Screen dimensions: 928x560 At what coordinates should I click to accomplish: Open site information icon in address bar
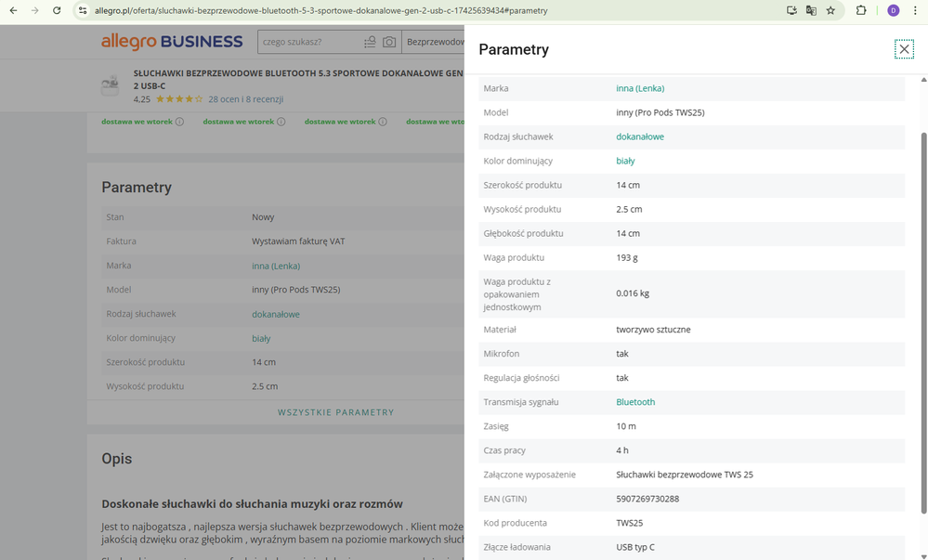click(82, 10)
